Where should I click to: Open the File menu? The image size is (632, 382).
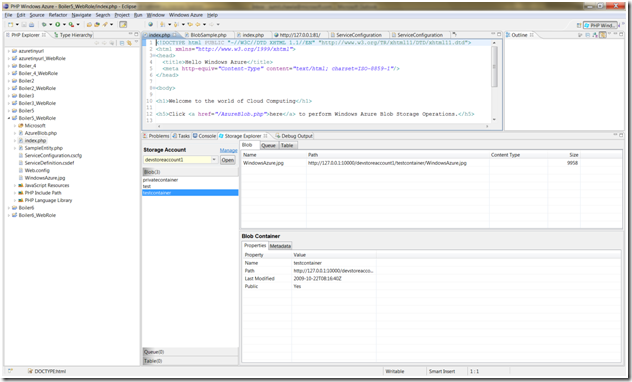tap(8, 15)
